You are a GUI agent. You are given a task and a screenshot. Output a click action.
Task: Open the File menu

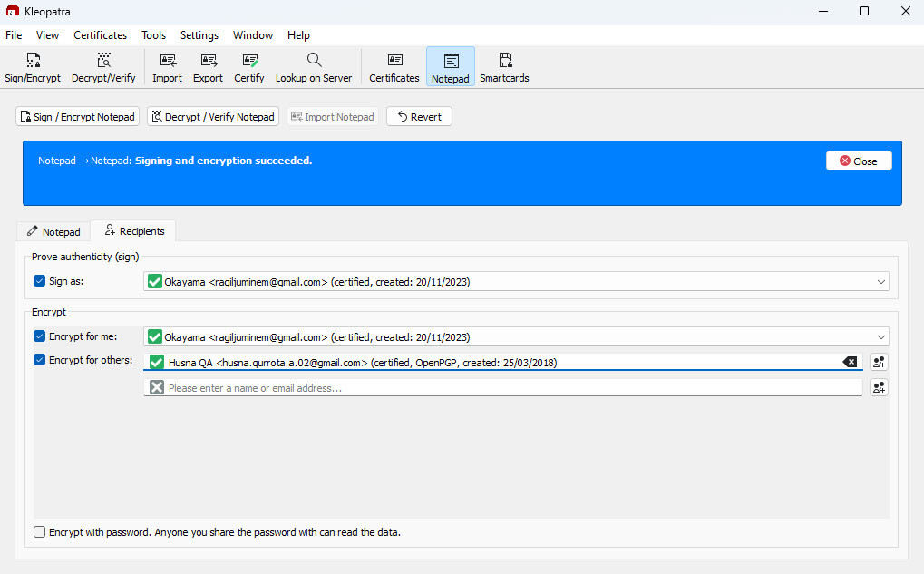14,35
